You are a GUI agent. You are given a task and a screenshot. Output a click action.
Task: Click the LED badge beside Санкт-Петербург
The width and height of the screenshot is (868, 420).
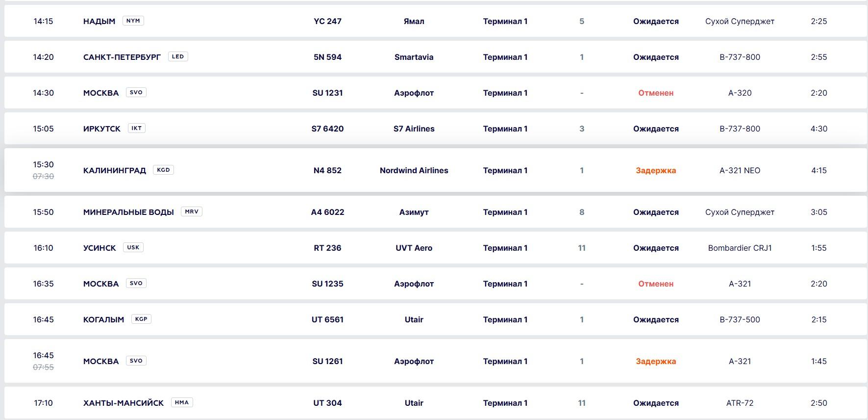(x=178, y=57)
